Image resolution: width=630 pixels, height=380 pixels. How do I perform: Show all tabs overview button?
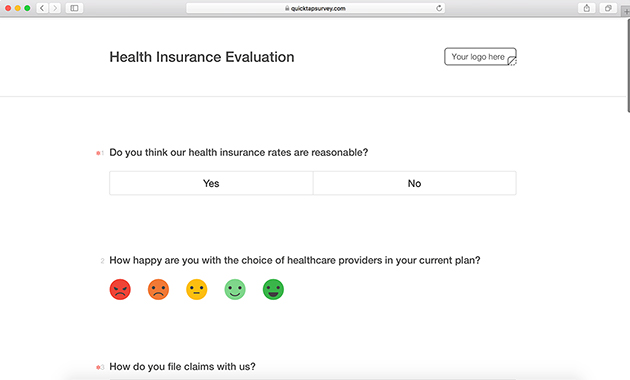(x=608, y=8)
